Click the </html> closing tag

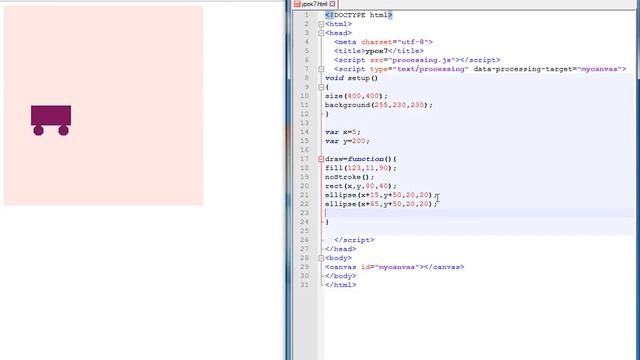(x=340, y=285)
